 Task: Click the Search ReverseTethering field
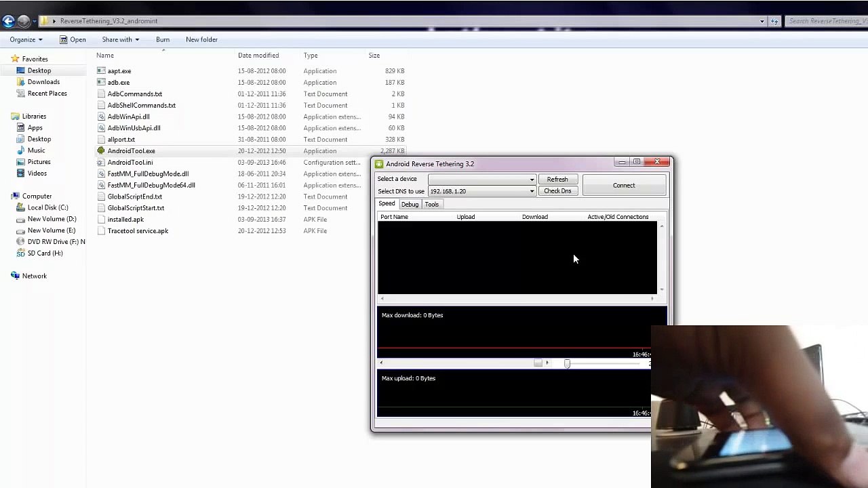[827, 21]
